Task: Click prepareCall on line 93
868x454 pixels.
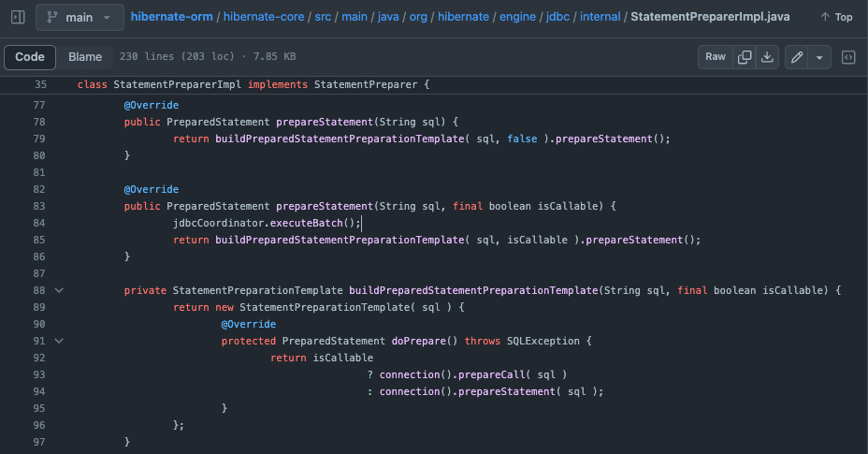Action: [492, 374]
